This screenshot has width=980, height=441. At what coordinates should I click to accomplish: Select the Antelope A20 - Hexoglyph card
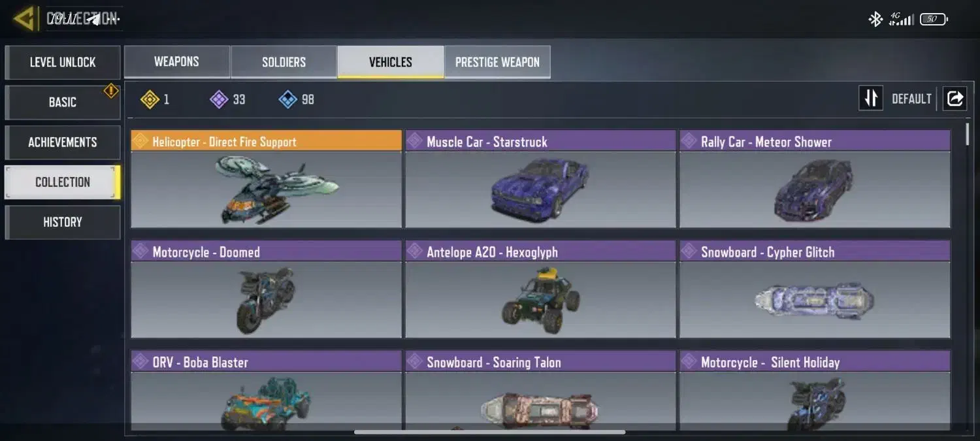[540, 289]
